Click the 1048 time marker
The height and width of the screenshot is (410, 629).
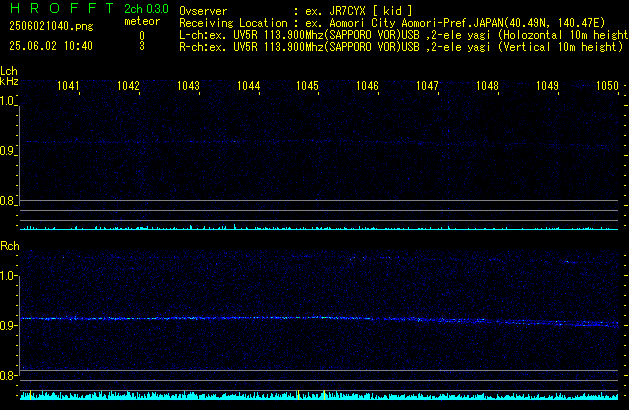(487, 86)
